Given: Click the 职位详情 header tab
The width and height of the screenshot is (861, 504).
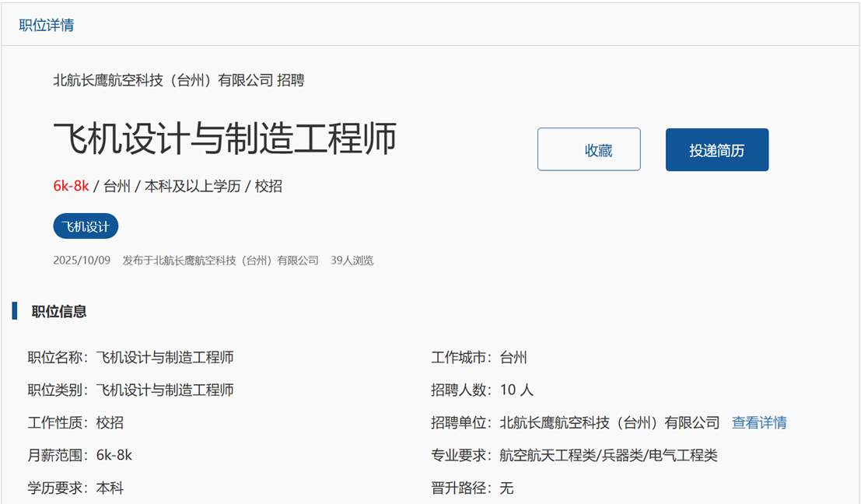Looking at the screenshot, I should 47,25.
